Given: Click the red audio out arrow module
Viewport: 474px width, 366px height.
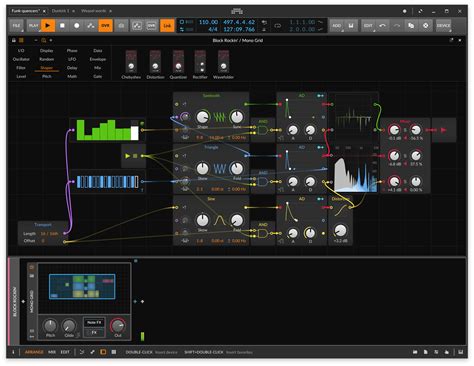Looking at the screenshot, I should pos(443,130).
